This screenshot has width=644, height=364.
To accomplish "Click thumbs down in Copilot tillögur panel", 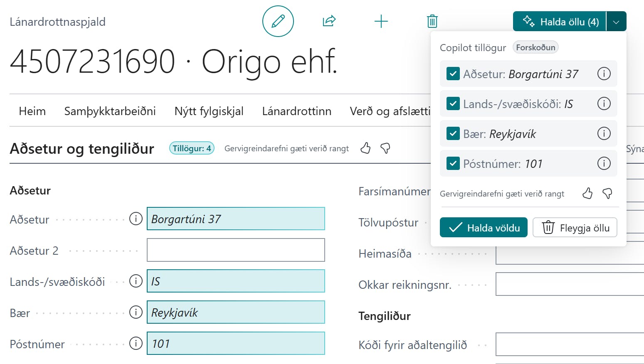I will pyautogui.click(x=607, y=193).
